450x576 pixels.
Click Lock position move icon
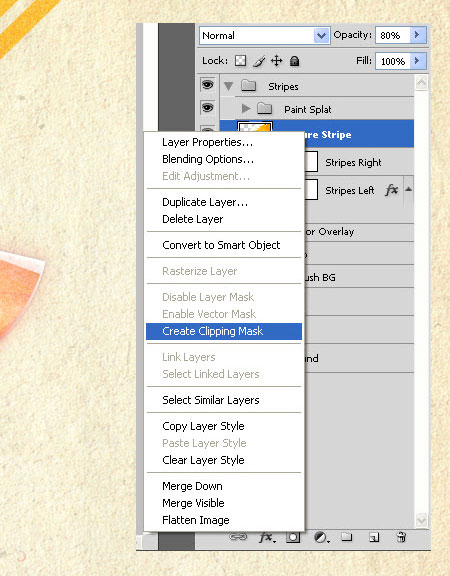(276, 61)
